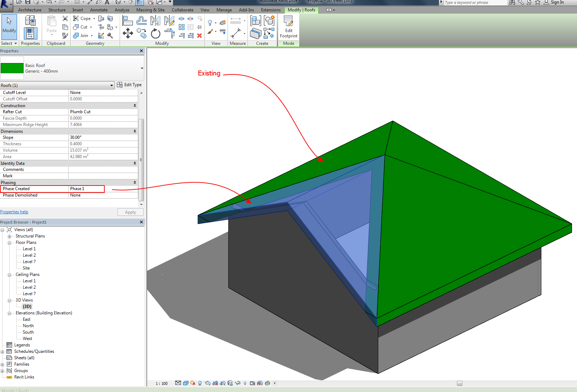
Task: Select the Align tool
Action: pos(127,20)
